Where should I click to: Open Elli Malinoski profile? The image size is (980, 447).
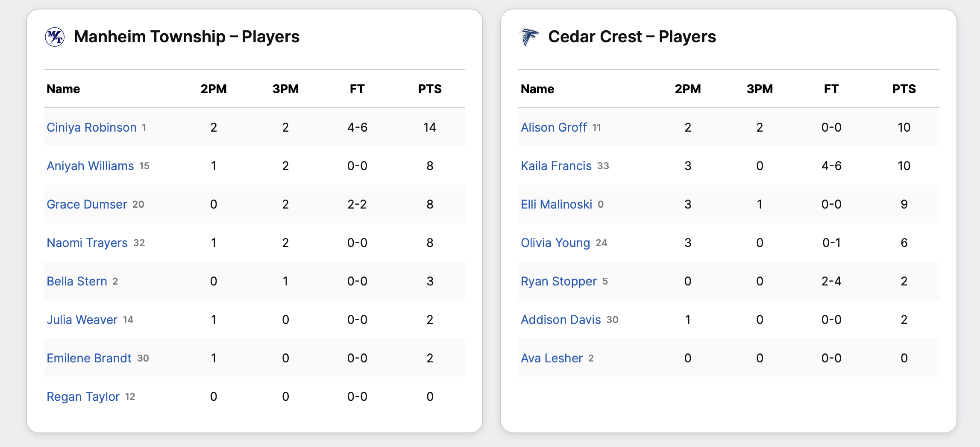(x=556, y=204)
